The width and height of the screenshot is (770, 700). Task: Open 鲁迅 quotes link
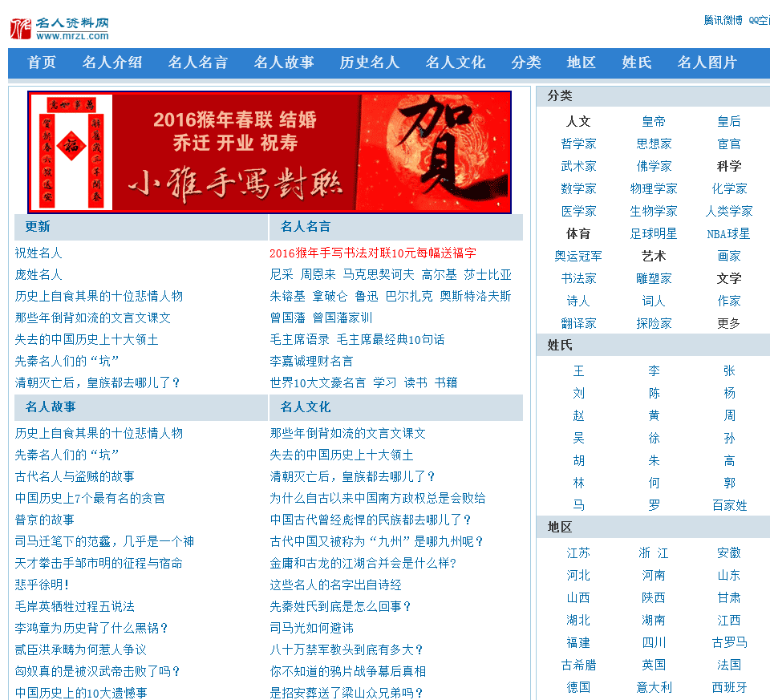pyautogui.click(x=367, y=296)
